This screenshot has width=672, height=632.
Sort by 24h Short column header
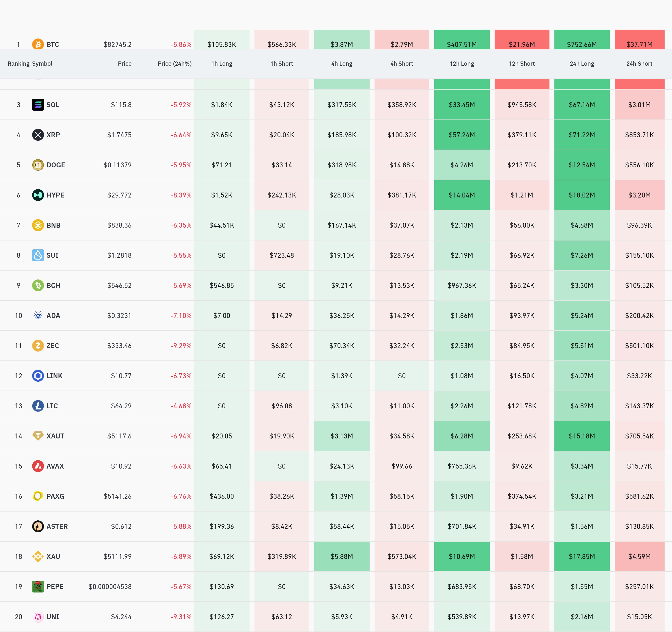coord(639,63)
